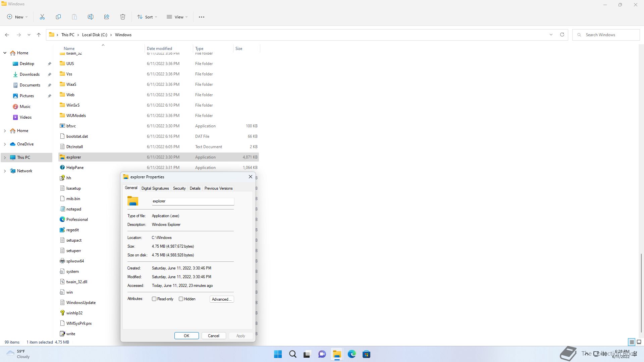This screenshot has height=362, width=644.
Task: Click the Copy icon in toolbar
Action: [58, 17]
